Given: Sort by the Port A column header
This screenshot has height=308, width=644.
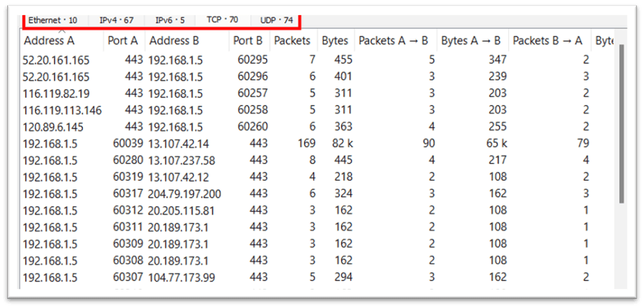Looking at the screenshot, I should (124, 41).
